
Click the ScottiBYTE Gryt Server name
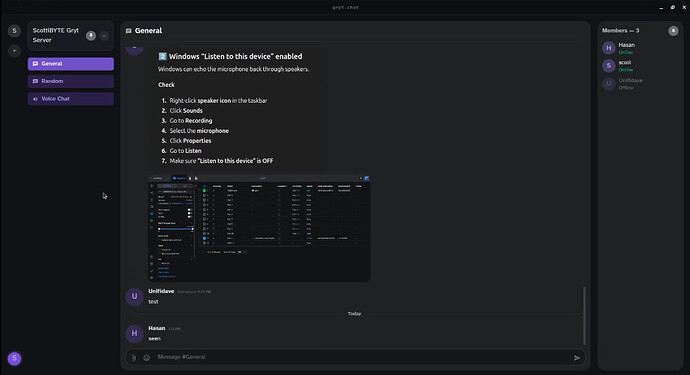(x=55, y=35)
